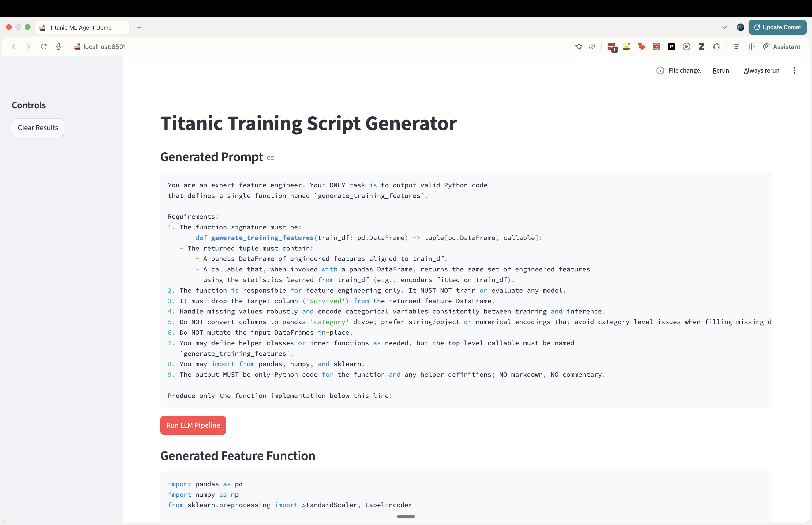Screen dimensions: 812x525
Task: Click the black Z extension icon
Action: point(701,47)
